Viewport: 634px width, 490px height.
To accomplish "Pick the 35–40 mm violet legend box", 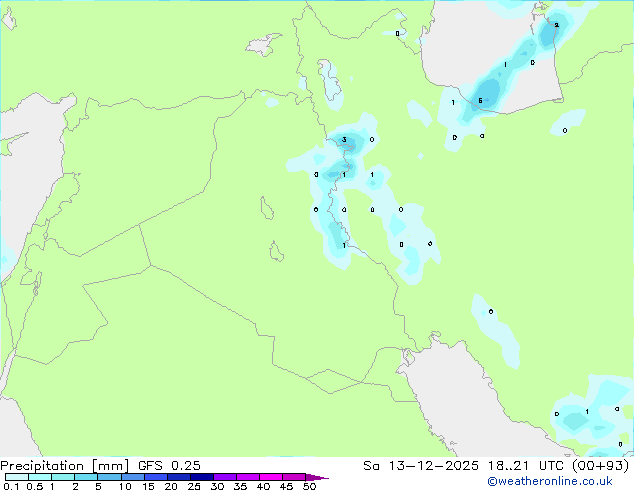I will coord(248,477).
